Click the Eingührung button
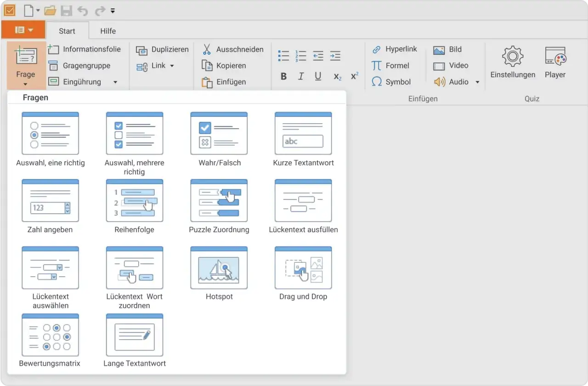This screenshot has width=588, height=386. [75, 82]
